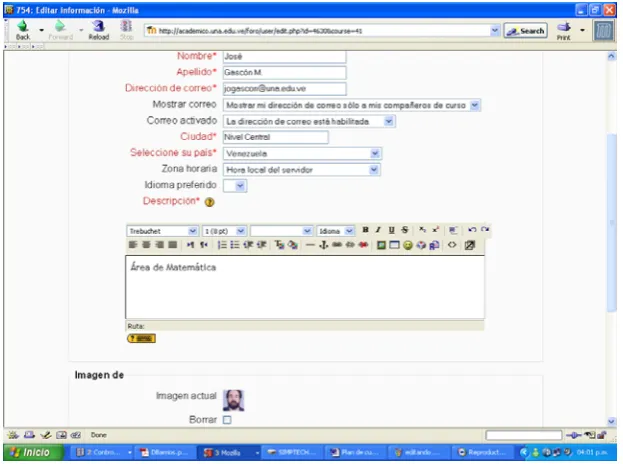Redo edit in editor
This screenshot has height=464, width=623.
[x=485, y=230]
